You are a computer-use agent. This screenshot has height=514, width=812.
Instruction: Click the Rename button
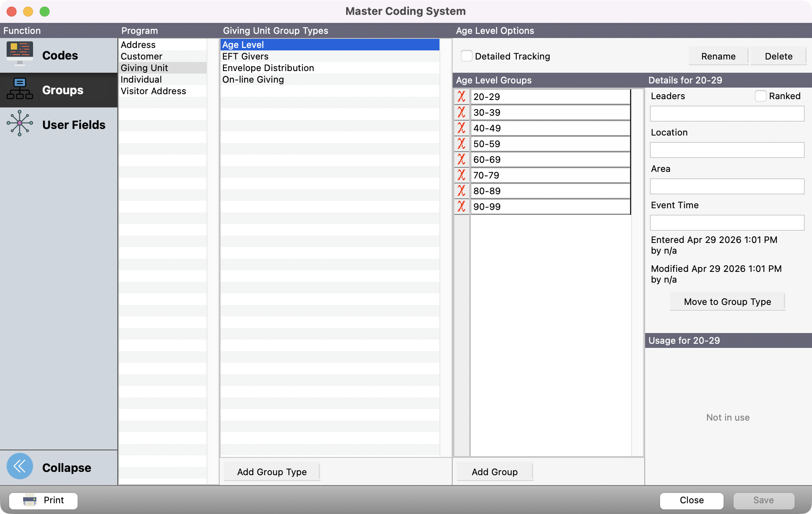pos(718,56)
